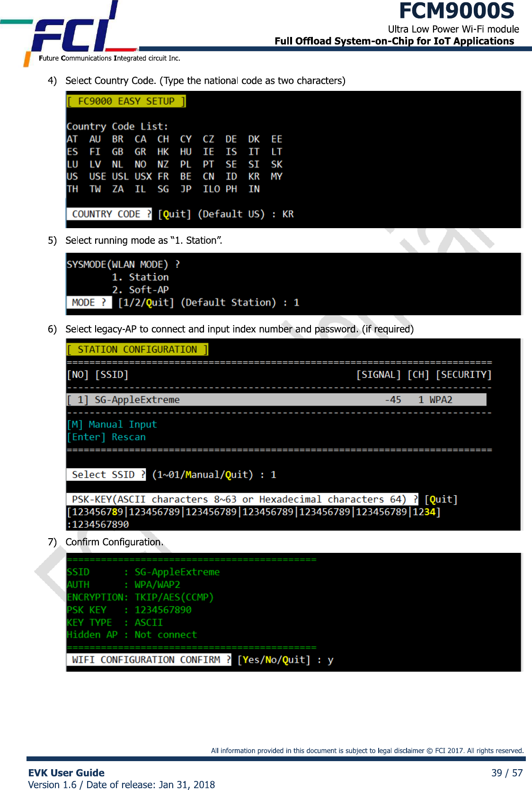Click the 'FC9000 EASY SETUP' banner
Screen dimensions: 532x790
point(126,101)
